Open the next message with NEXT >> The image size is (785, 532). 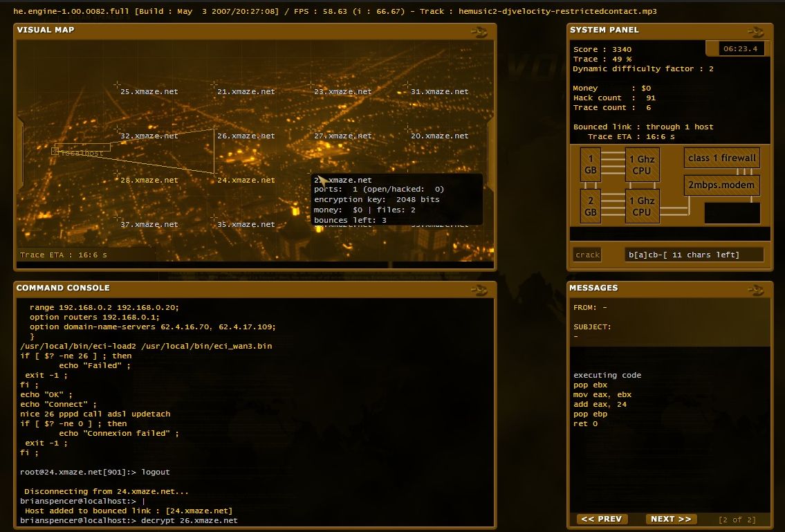click(671, 518)
